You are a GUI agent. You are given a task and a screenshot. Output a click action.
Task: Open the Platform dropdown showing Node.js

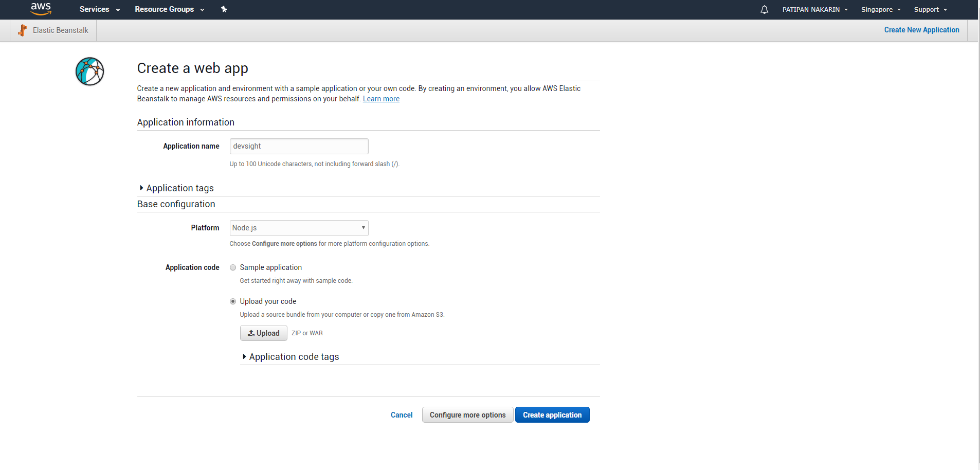click(298, 228)
